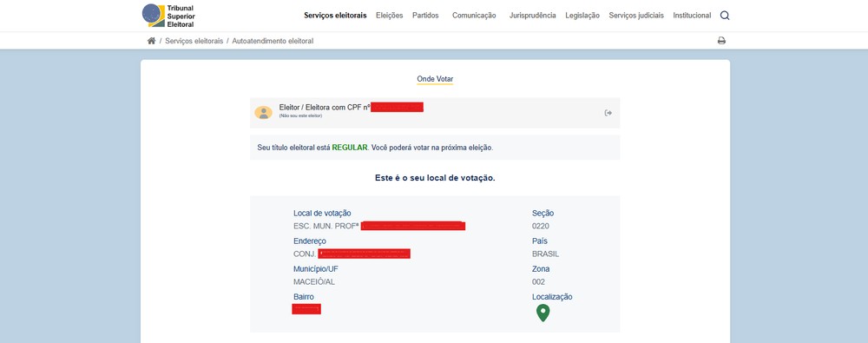Click the 'Não sou este eleitor' link
The height and width of the screenshot is (343, 868).
pos(300,115)
